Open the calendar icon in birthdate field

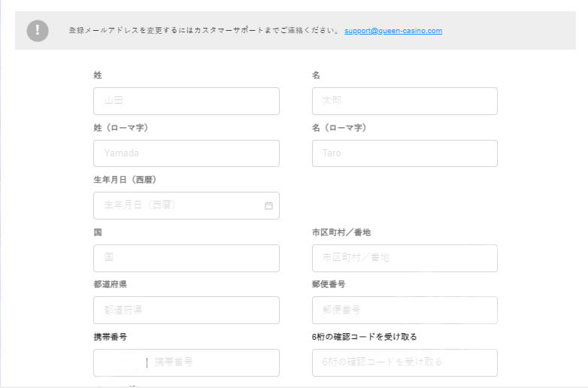point(268,205)
